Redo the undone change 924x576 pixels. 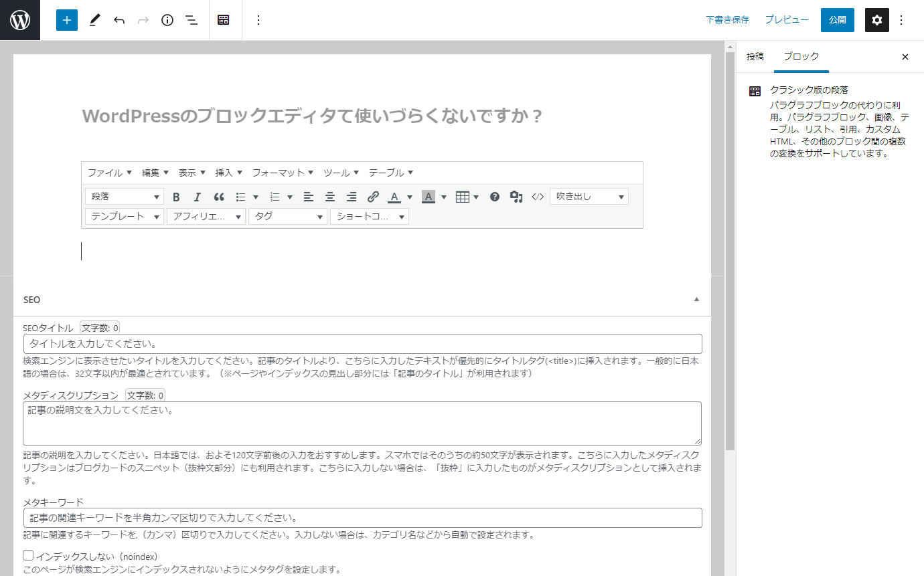pyautogui.click(x=143, y=20)
